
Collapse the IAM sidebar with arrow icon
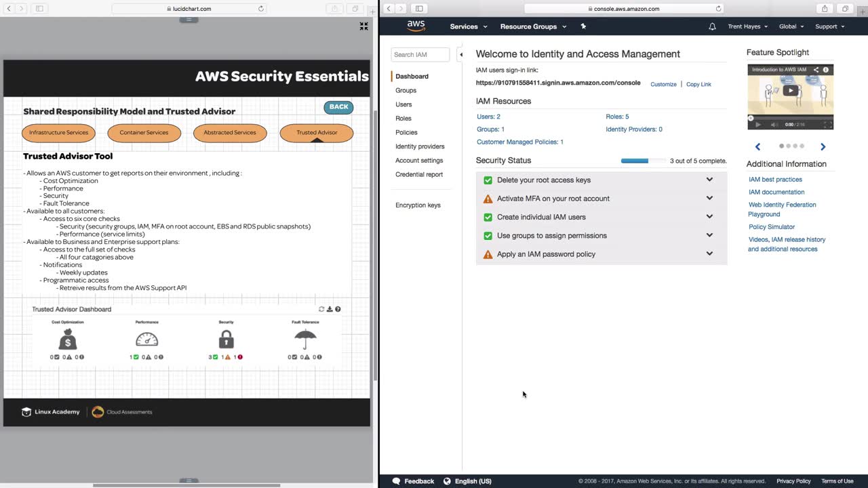tap(461, 54)
